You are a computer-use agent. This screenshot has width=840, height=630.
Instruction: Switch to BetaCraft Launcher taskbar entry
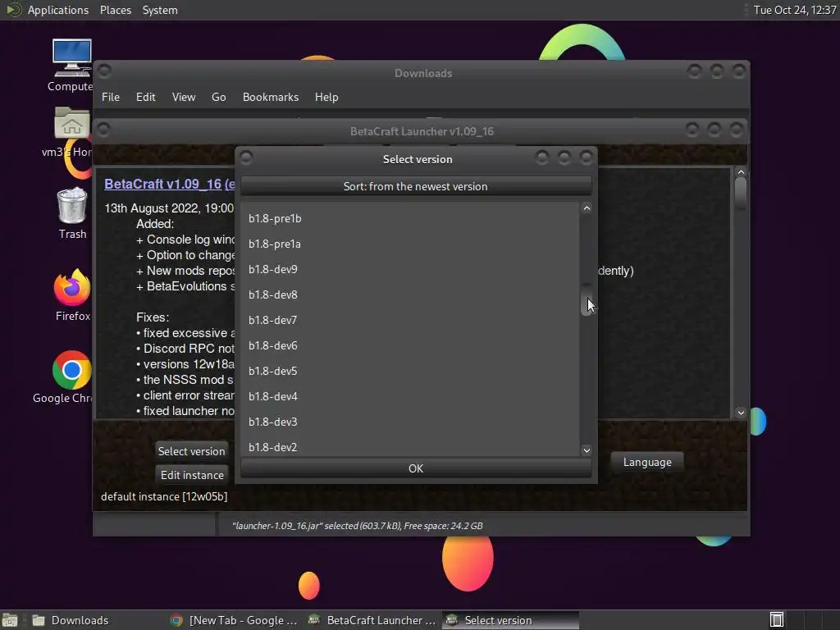[373, 620]
